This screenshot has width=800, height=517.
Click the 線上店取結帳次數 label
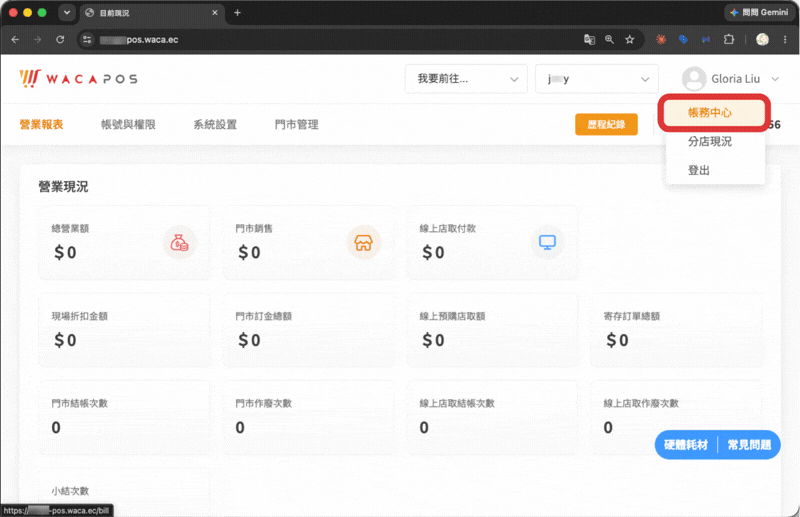[x=457, y=404]
